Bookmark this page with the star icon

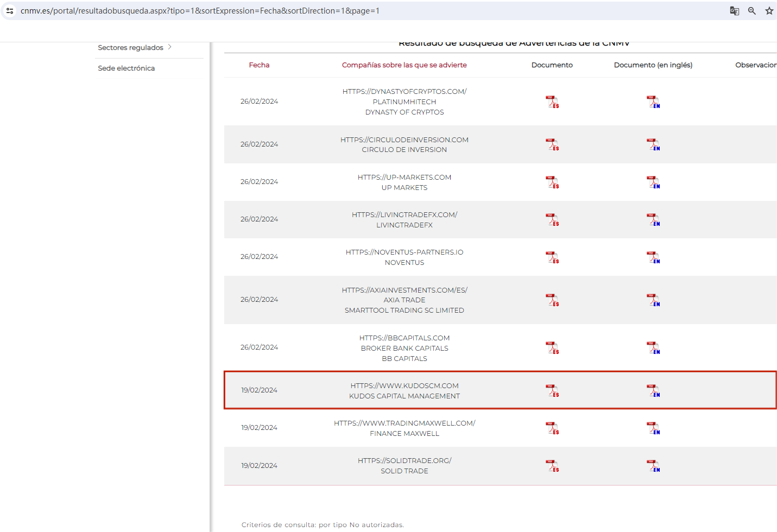pos(769,11)
